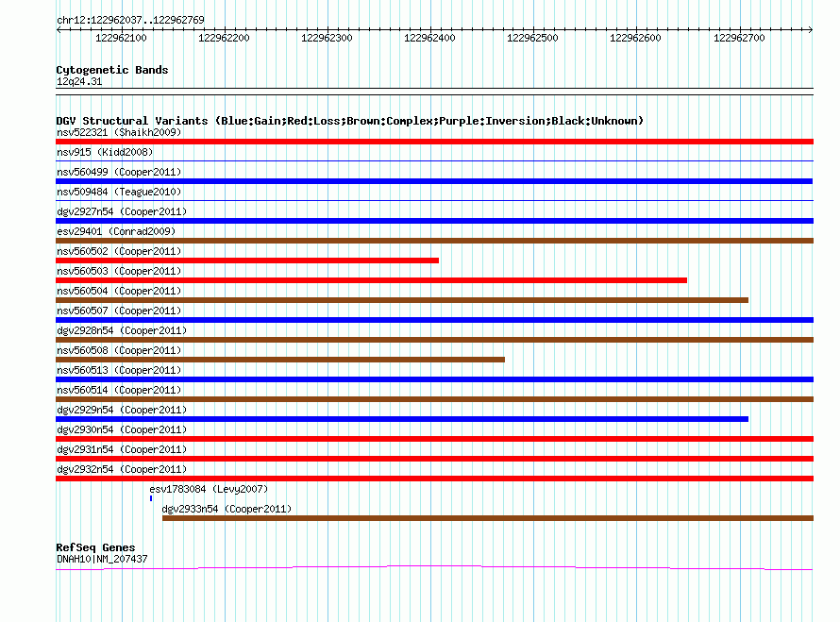Click the nsv560499 (Cooper2011) label
Image resolution: width=840 pixels, height=622 pixels.
pyautogui.click(x=119, y=172)
